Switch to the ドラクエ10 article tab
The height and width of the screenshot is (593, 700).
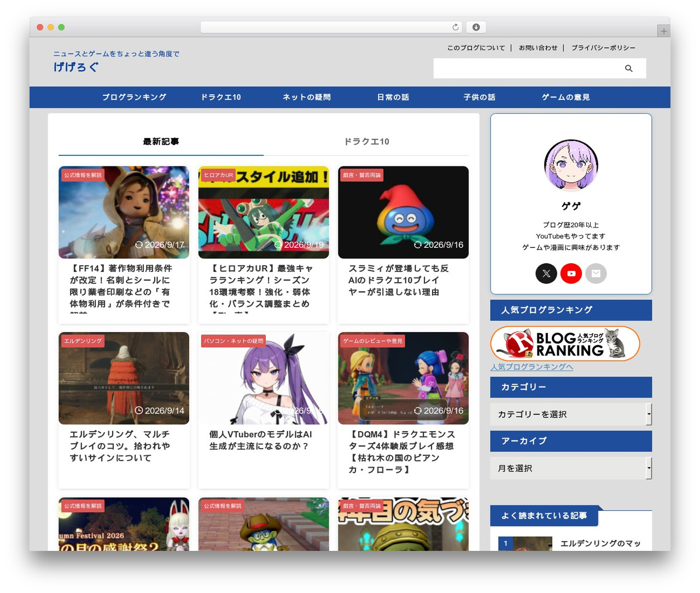pos(366,142)
